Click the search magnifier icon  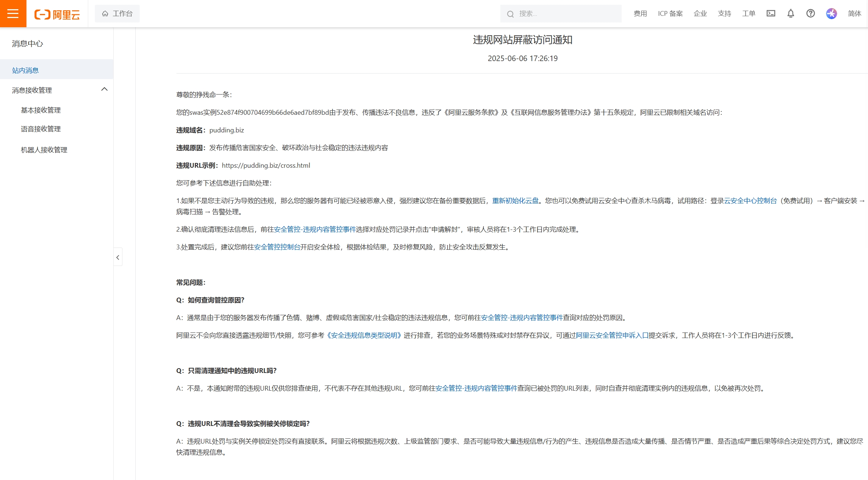(510, 14)
